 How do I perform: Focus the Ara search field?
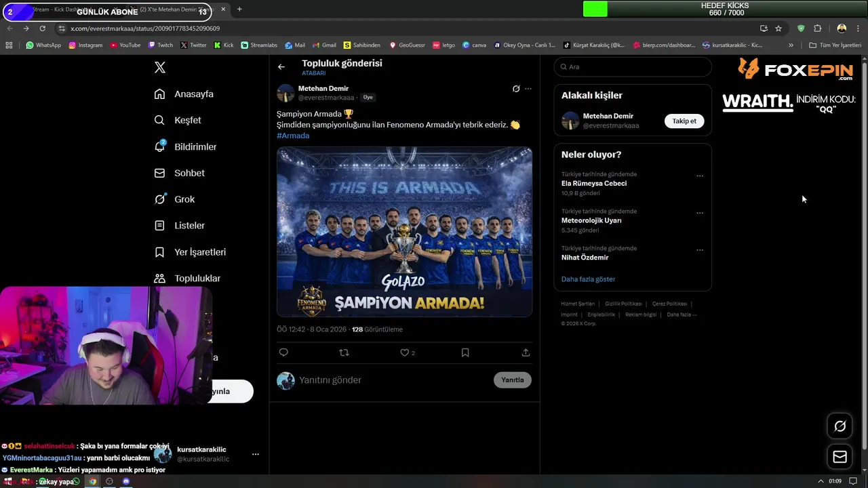633,67
